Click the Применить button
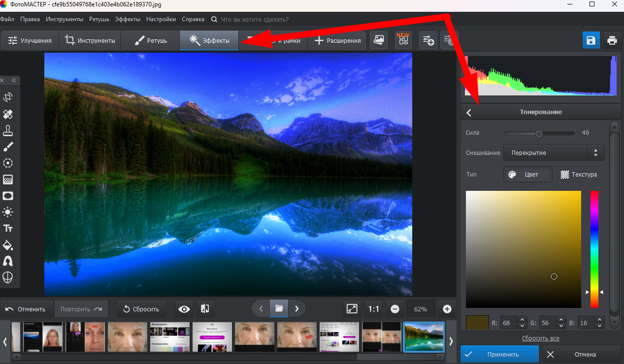This screenshot has width=624, height=364. pos(500,354)
